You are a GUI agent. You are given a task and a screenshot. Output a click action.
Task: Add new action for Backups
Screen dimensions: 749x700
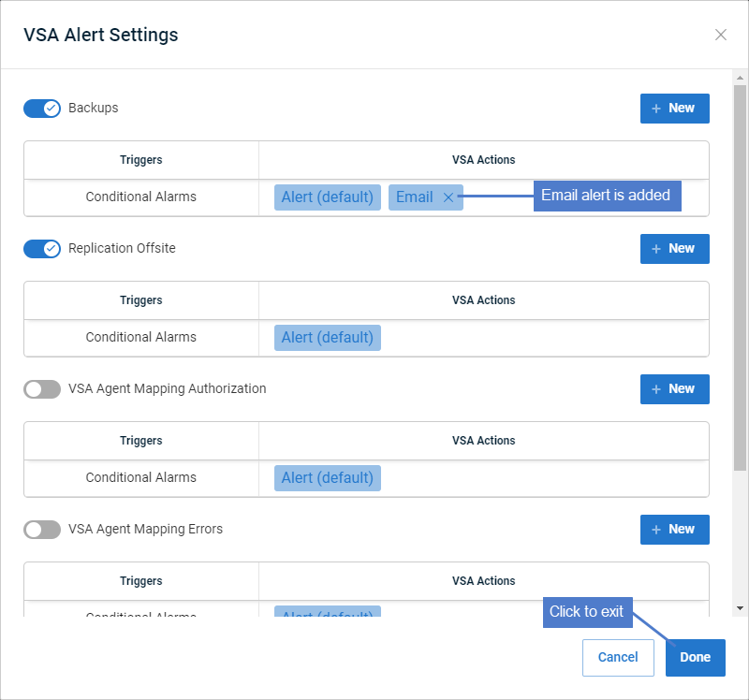pos(674,109)
